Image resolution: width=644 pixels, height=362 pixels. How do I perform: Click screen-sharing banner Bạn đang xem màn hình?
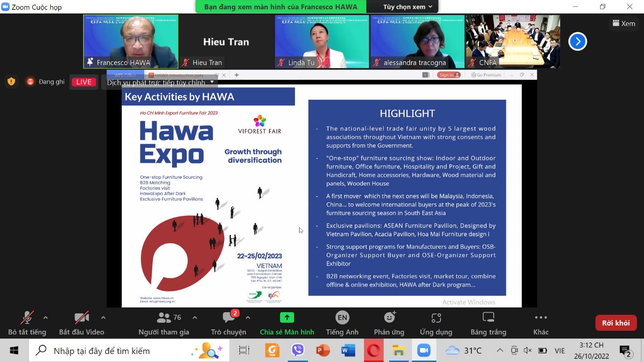[280, 7]
